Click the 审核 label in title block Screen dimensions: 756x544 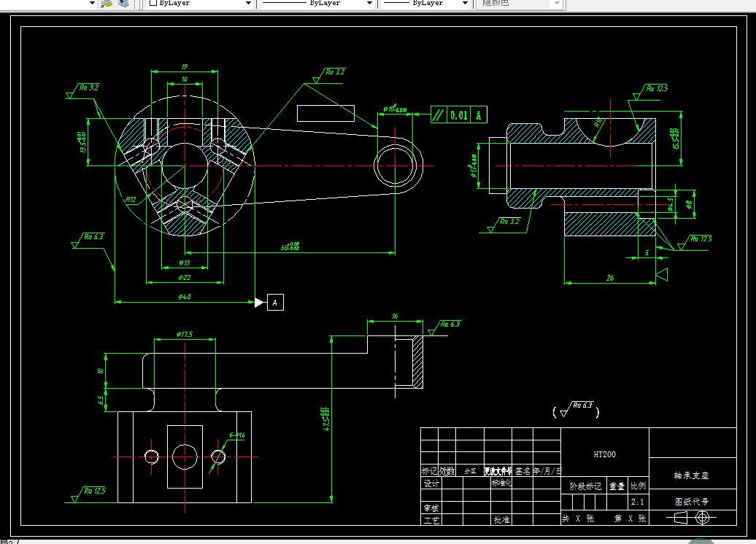pyautogui.click(x=431, y=508)
